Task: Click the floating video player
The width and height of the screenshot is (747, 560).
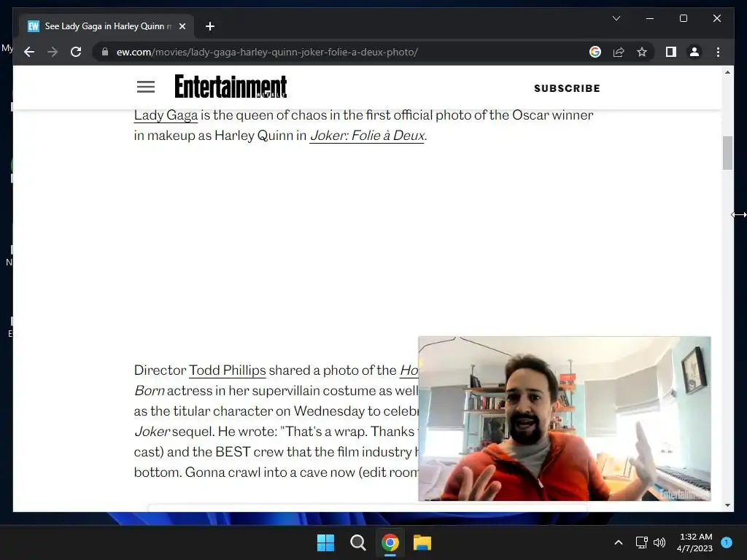Action: [x=565, y=419]
